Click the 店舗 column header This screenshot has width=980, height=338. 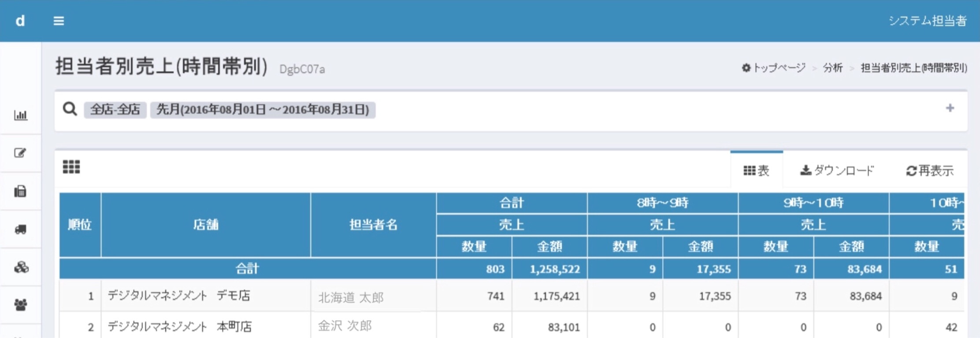coord(206,225)
